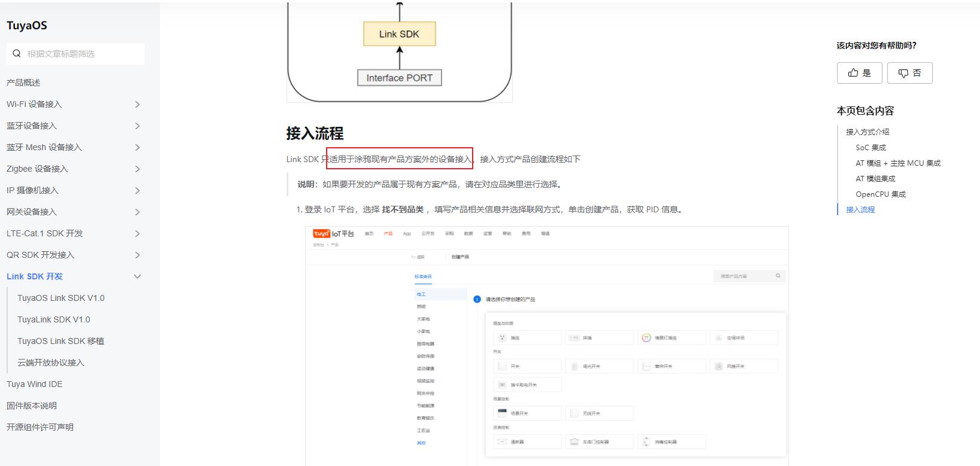
Task: Click the 本页包含内容 heading
Action: click(x=865, y=111)
